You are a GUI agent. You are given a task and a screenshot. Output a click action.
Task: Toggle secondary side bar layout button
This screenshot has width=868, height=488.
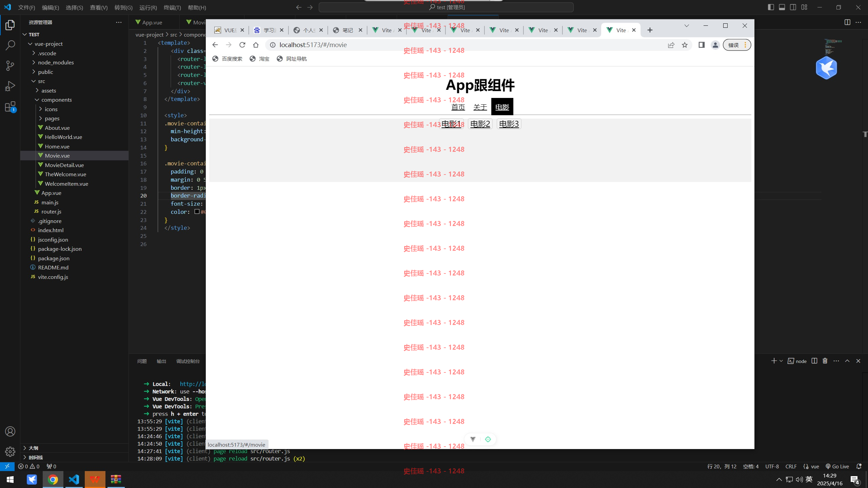coord(793,7)
